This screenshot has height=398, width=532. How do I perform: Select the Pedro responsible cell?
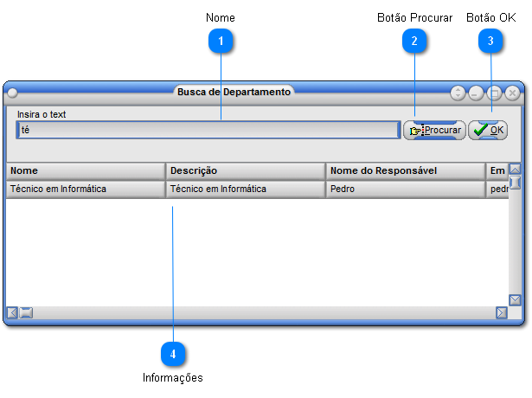(x=406, y=189)
